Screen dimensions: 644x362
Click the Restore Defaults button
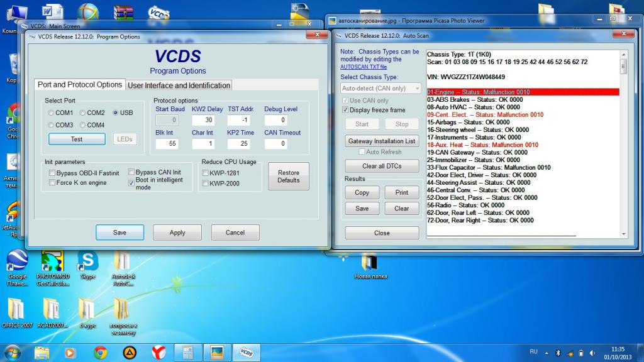288,177
